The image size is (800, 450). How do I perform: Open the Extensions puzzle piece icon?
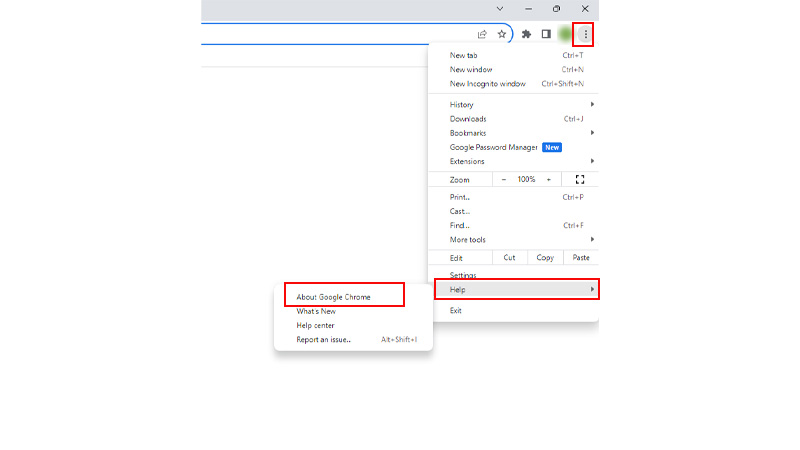pyautogui.click(x=526, y=34)
